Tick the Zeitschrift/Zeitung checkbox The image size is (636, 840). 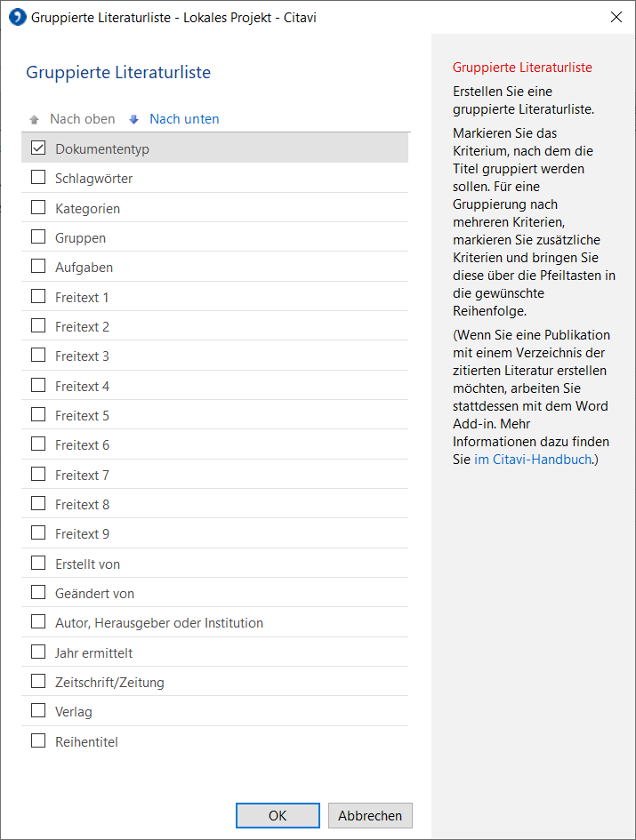coord(38,682)
